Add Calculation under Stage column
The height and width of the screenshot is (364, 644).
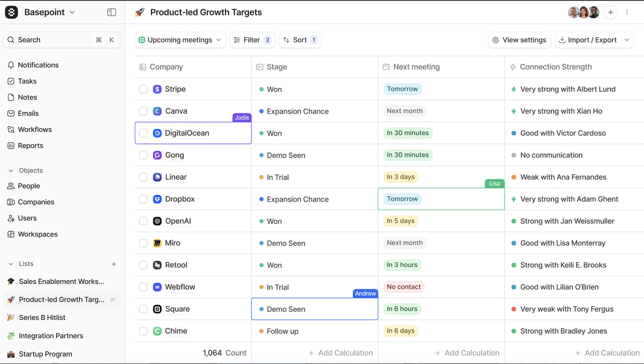[x=341, y=353]
